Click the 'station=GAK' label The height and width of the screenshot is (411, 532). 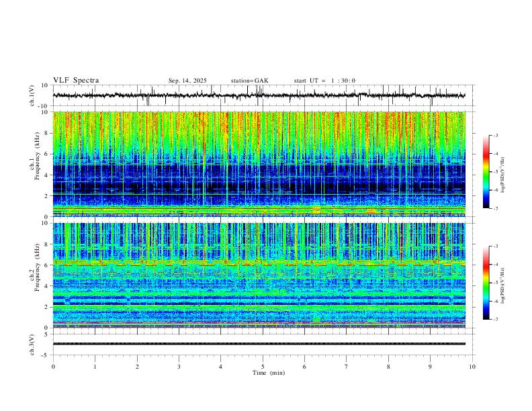point(249,81)
